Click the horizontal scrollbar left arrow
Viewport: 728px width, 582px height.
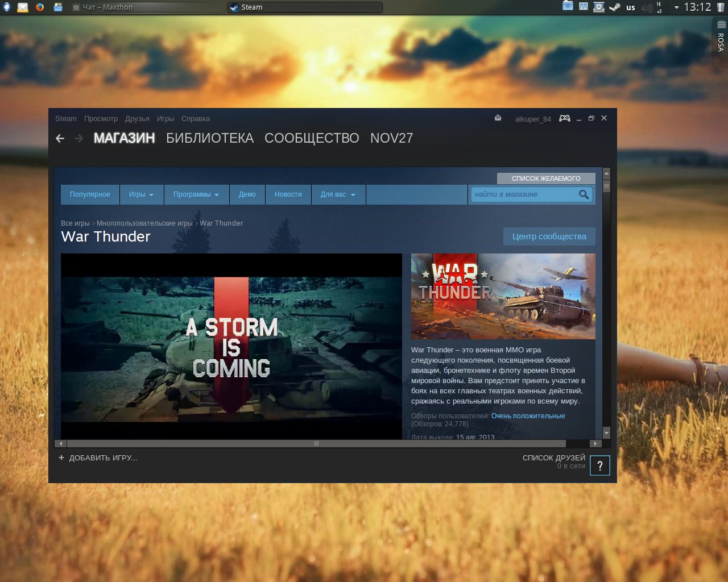pos(61,443)
